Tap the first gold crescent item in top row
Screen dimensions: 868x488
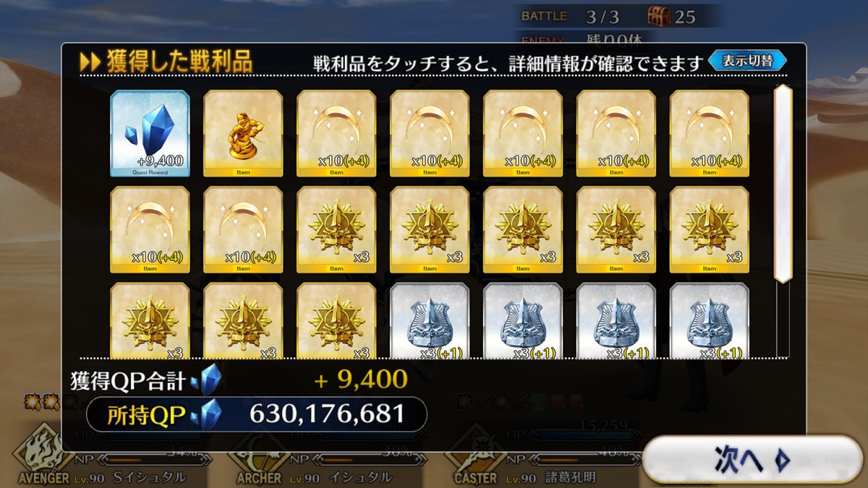pos(336,134)
